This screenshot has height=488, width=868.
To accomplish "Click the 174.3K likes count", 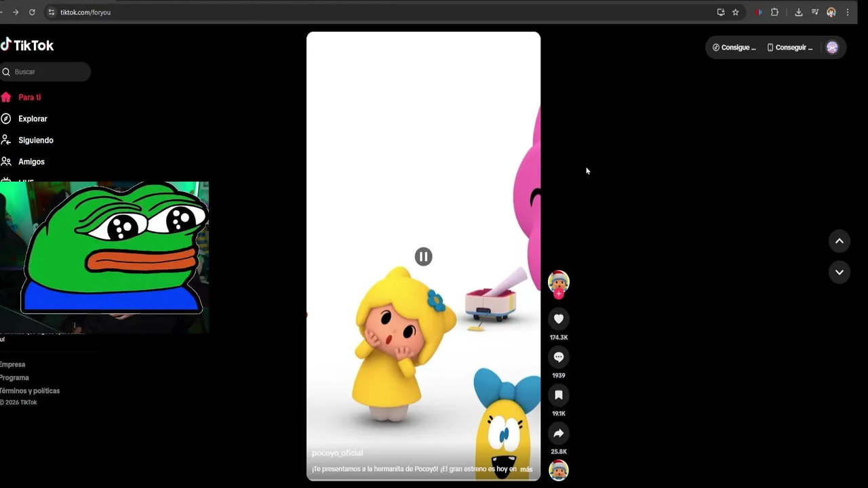I will [559, 338].
